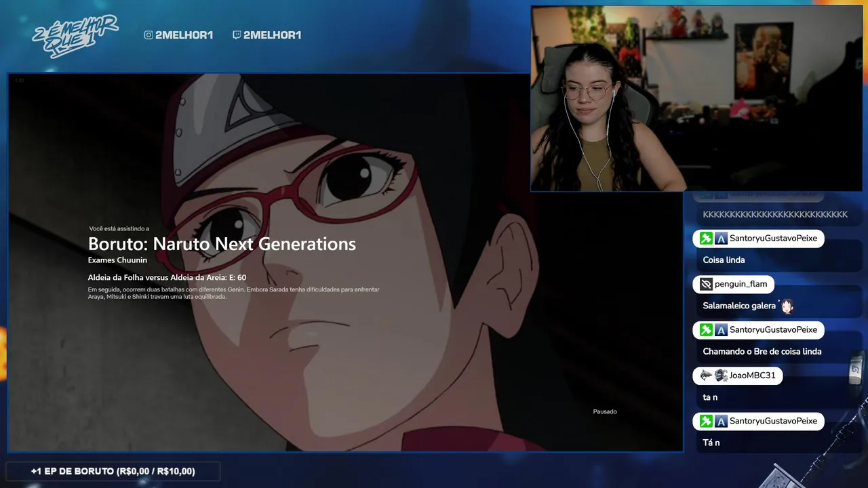Click green moderator badge above 'Tá n'
This screenshot has width=868, height=488.
click(706, 422)
